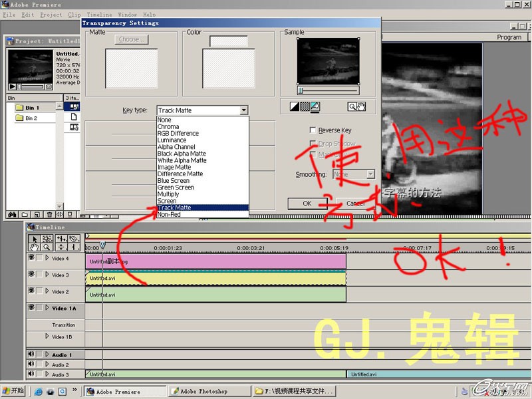This screenshot has height=399, width=532.
Task: Click the Create Item icon in Project
Action: pos(37,214)
